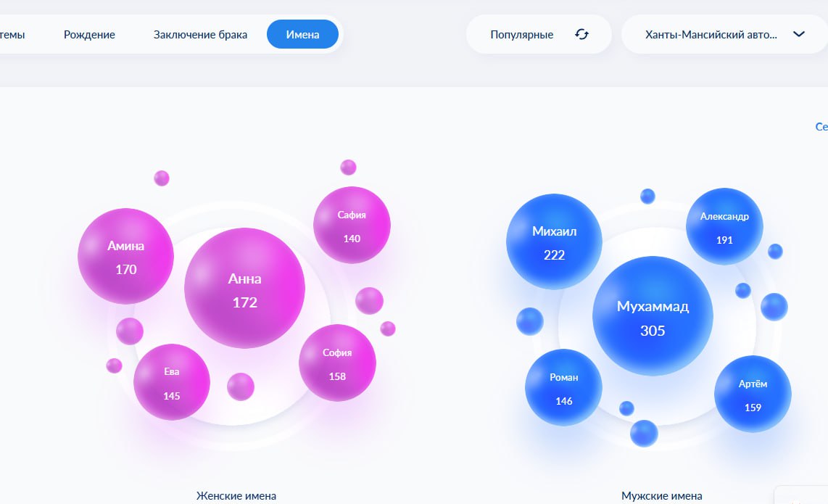
Task: Open the partially visible tab ending in темы
Action: [12, 34]
